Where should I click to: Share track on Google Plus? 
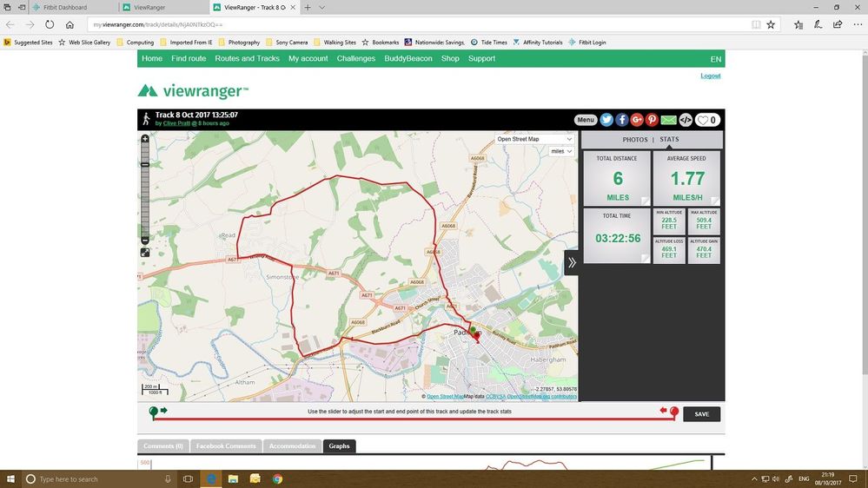[x=637, y=120]
